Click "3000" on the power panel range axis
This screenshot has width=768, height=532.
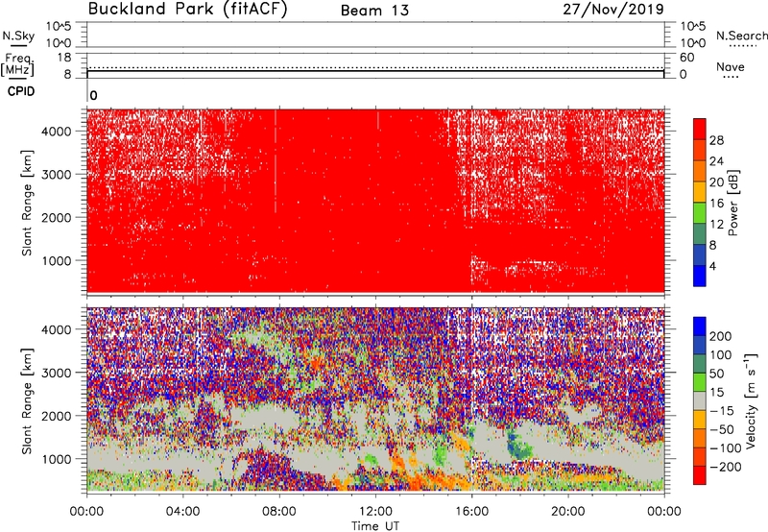point(57,175)
